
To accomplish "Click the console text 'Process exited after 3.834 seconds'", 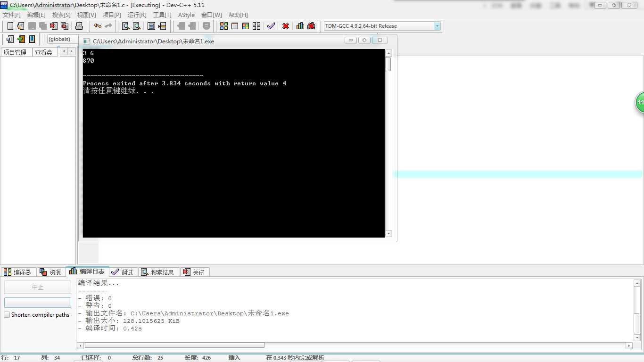I will (147, 83).
